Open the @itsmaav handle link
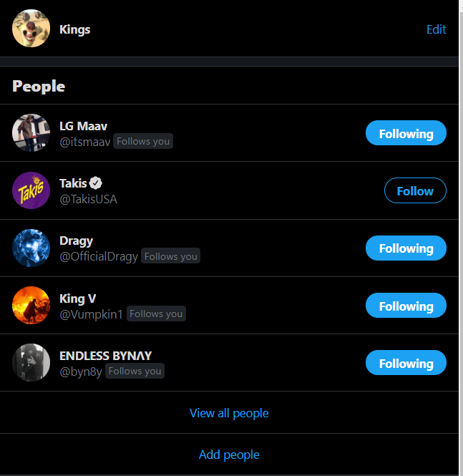Image resolution: width=463 pixels, height=476 pixels. (x=84, y=142)
